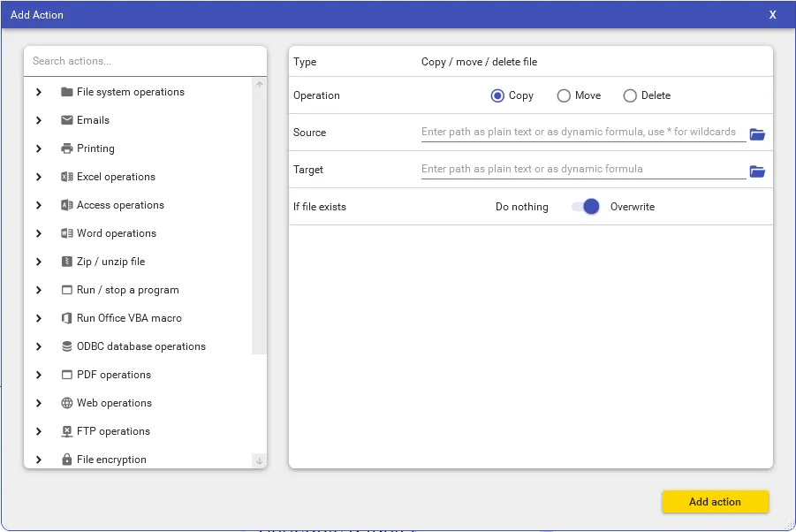
Task: Select Web operations in the list
Action: click(x=114, y=403)
